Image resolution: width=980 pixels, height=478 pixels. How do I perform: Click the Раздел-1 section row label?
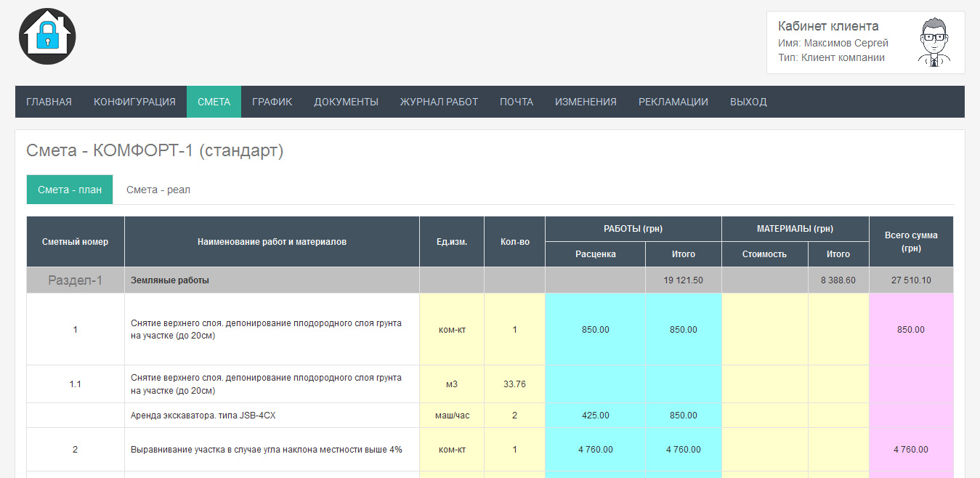click(x=75, y=280)
